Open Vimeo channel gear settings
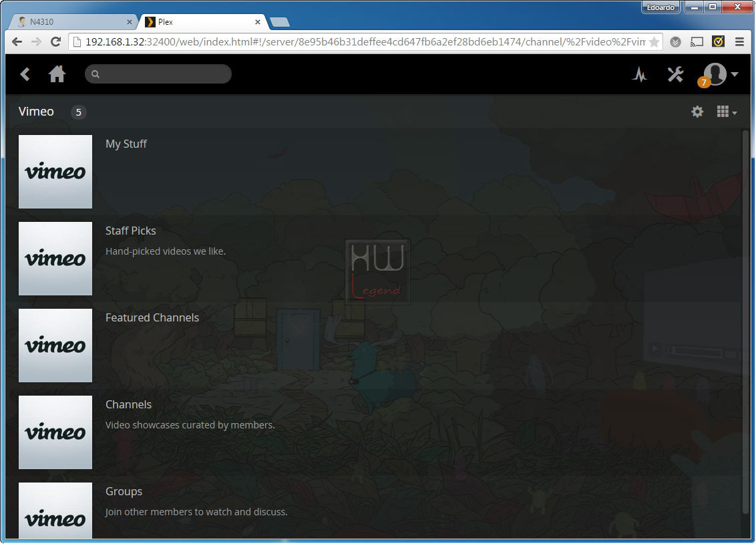 (x=697, y=112)
